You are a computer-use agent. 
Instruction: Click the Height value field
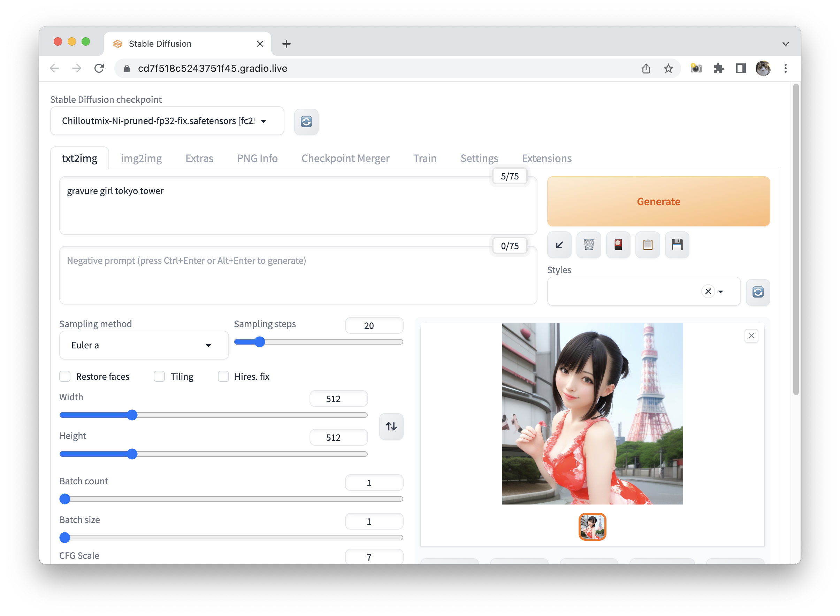[338, 437]
